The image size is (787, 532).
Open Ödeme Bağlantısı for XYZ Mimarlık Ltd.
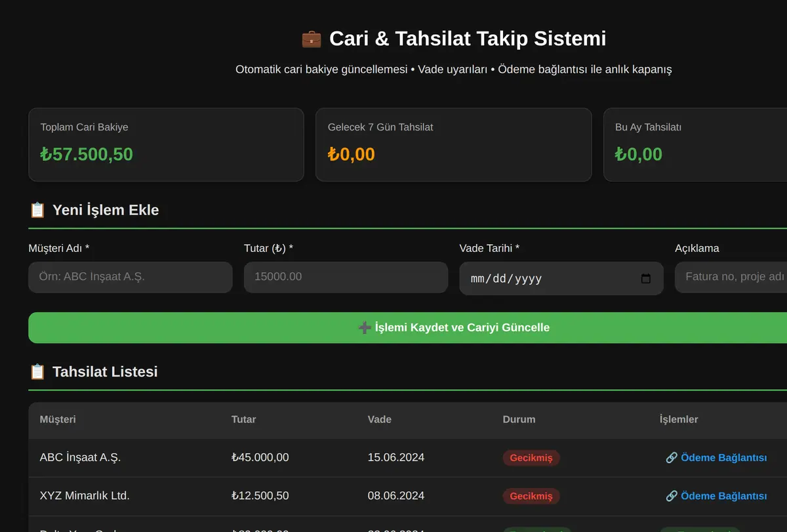pyautogui.click(x=716, y=496)
